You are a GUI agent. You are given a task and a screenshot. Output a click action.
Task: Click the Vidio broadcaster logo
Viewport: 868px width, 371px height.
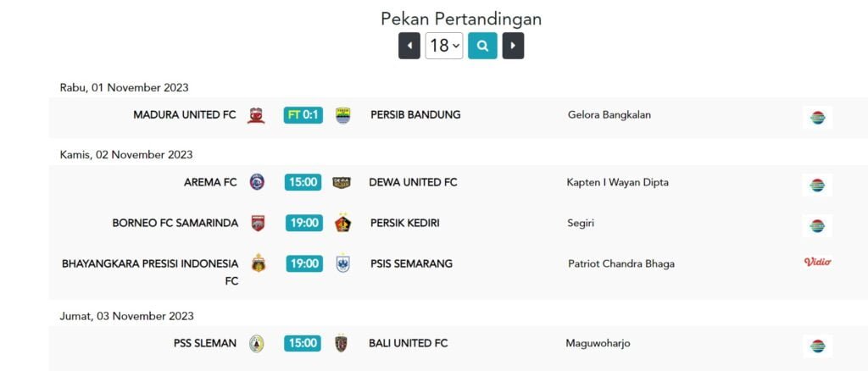click(817, 263)
